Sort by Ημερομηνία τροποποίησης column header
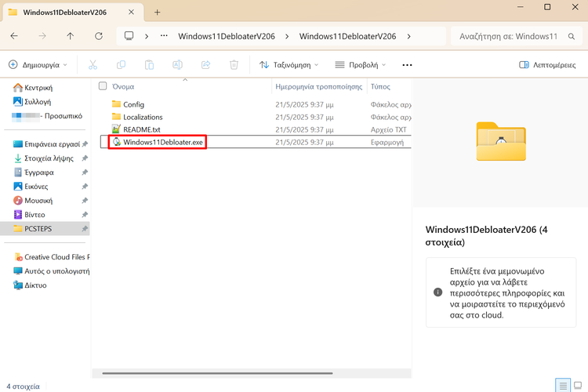This screenshot has width=588, height=392. pyautogui.click(x=319, y=87)
